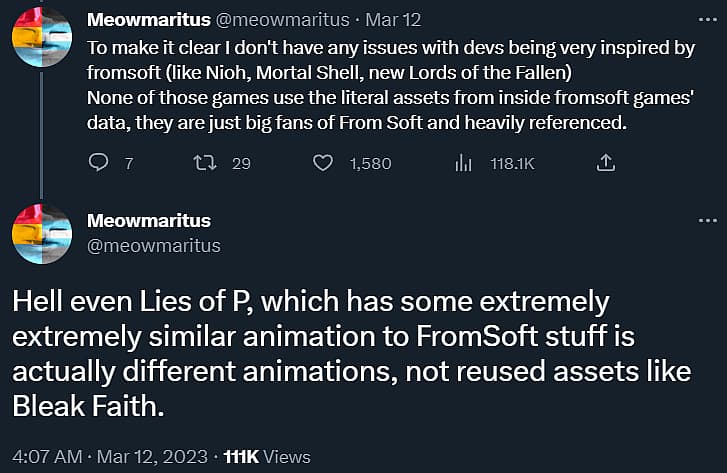The image size is (727, 473).
Task: Click the 111K Views count
Action: 267,457
